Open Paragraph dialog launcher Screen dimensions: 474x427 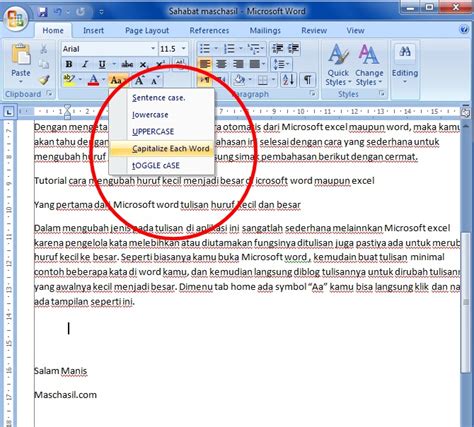[x=313, y=94]
